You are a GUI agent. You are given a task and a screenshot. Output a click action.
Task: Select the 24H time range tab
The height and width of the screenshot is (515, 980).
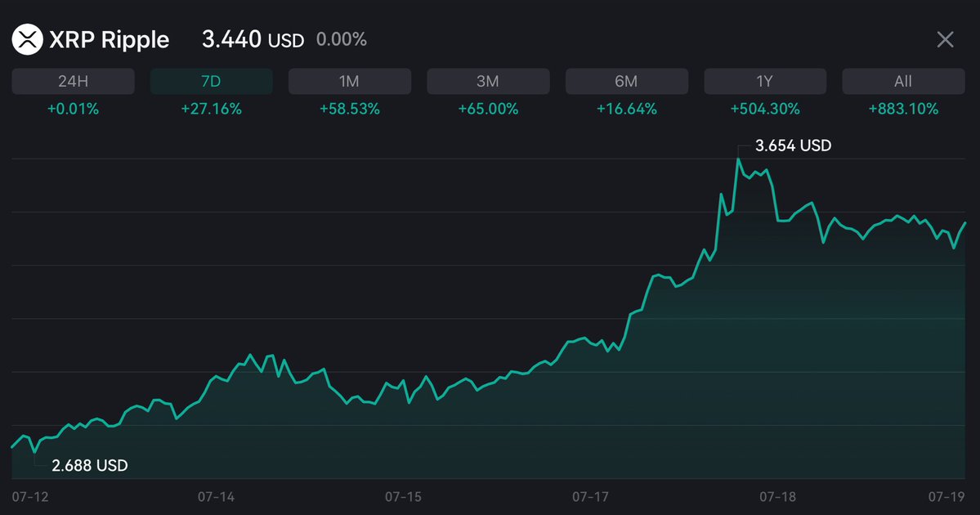click(73, 81)
